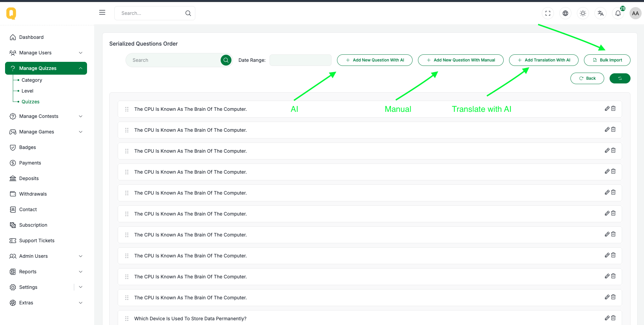
Task: Go to the Support Tickets page
Action: click(37, 241)
